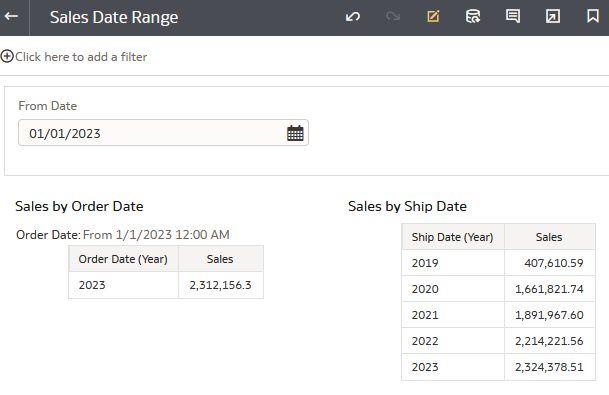Click the Order Date filter label
The image size is (609, 395).
click(48, 235)
